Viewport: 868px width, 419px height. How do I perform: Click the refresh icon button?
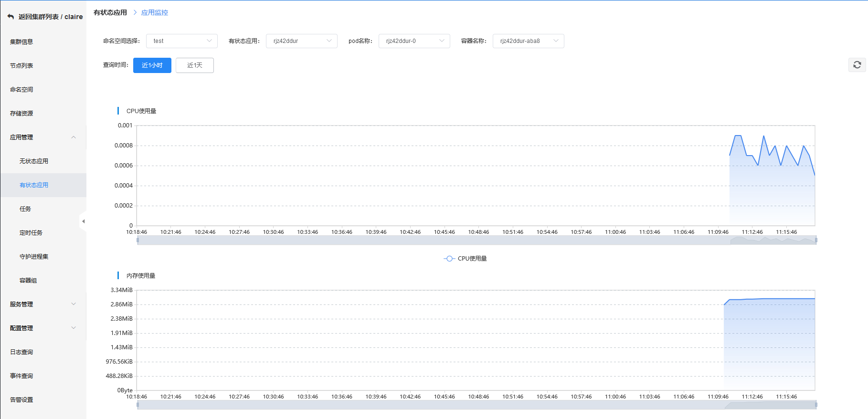point(857,65)
